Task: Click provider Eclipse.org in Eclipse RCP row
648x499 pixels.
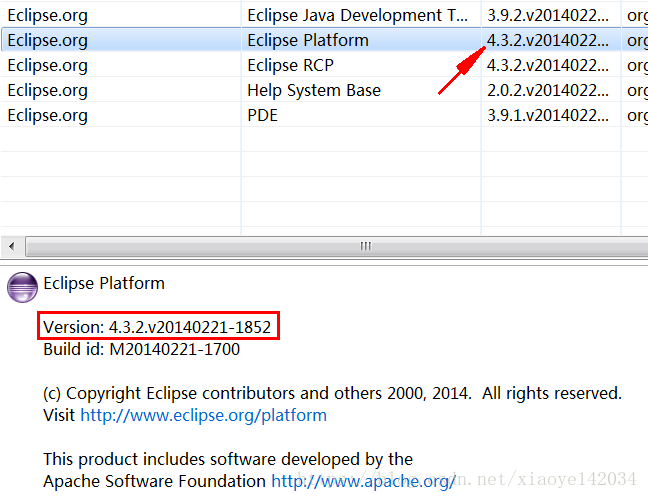Action: [48, 65]
